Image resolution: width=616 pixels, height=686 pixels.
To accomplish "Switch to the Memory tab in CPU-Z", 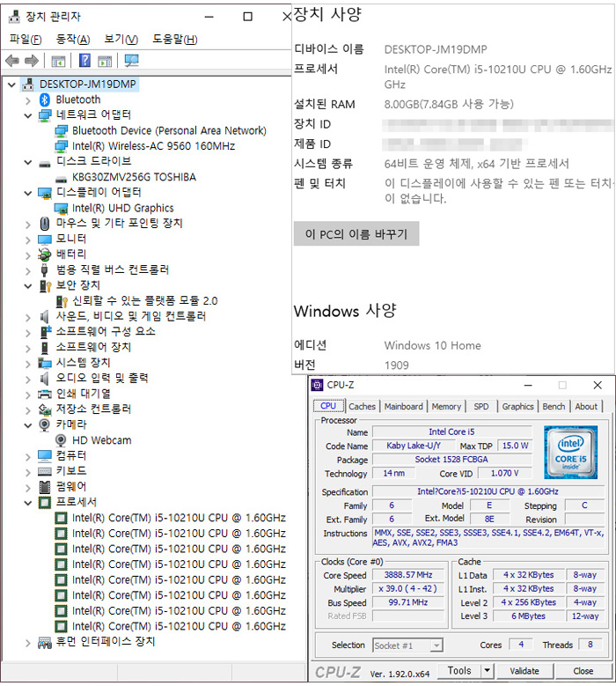I will [446, 407].
